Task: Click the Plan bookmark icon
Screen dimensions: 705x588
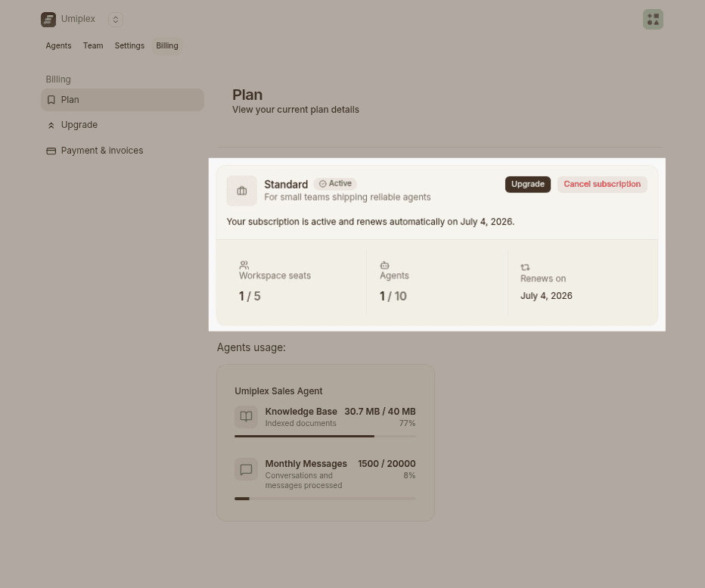Action: click(x=51, y=100)
